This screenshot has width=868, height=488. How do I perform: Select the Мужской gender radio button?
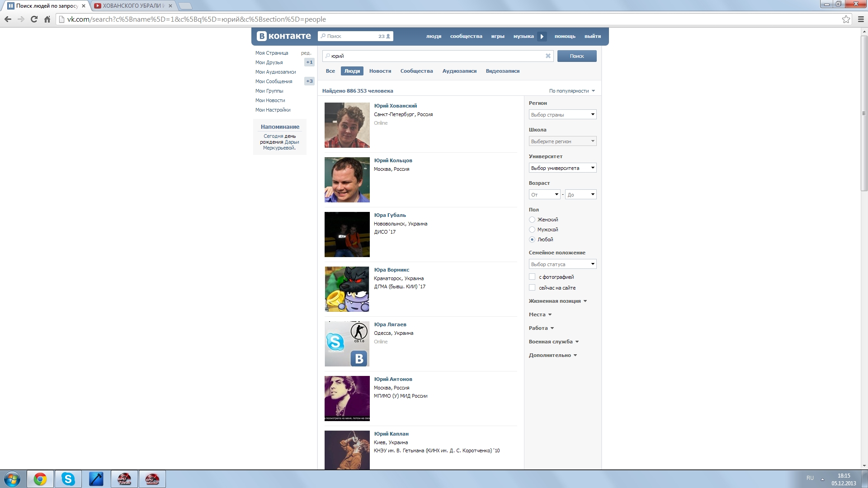(x=532, y=230)
